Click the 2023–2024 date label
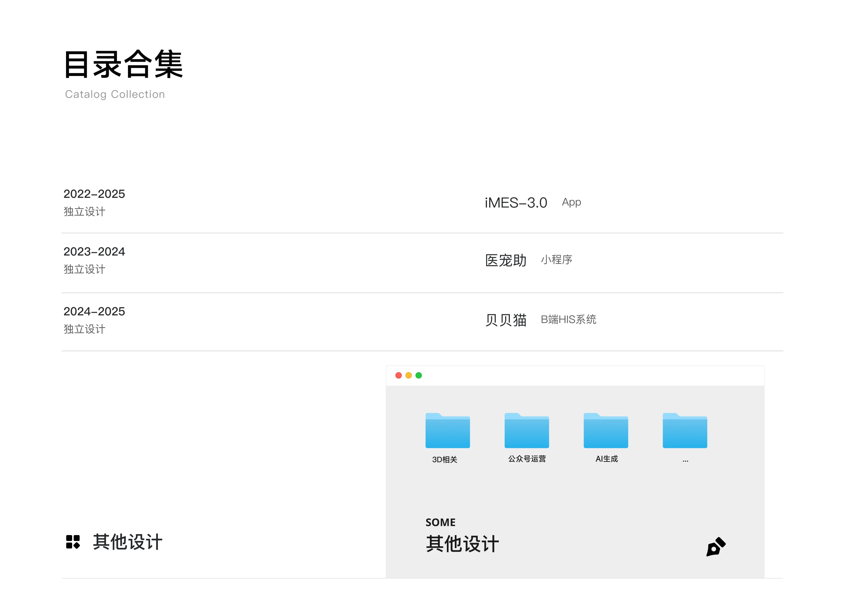The height and width of the screenshot is (616, 845). 94,252
